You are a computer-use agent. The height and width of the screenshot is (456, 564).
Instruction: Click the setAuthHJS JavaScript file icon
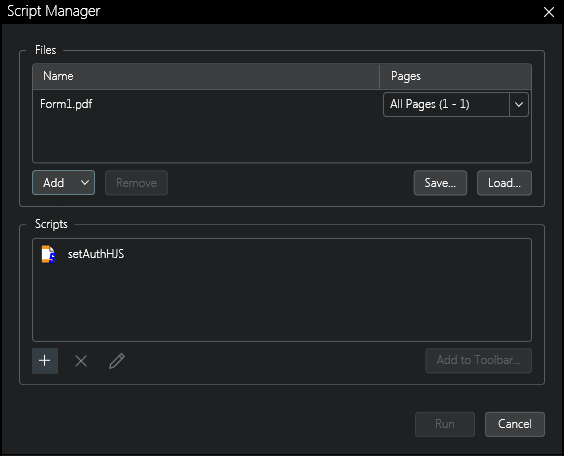(48, 254)
